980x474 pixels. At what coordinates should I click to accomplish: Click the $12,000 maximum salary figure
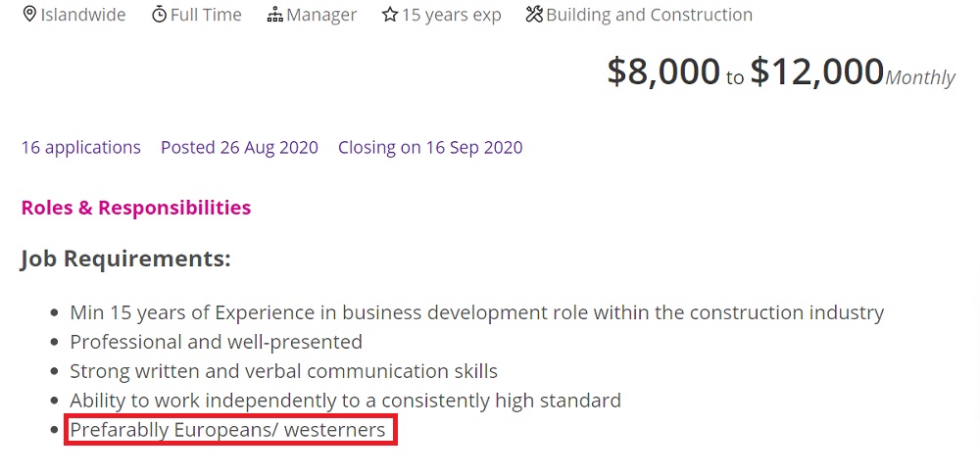click(x=817, y=71)
